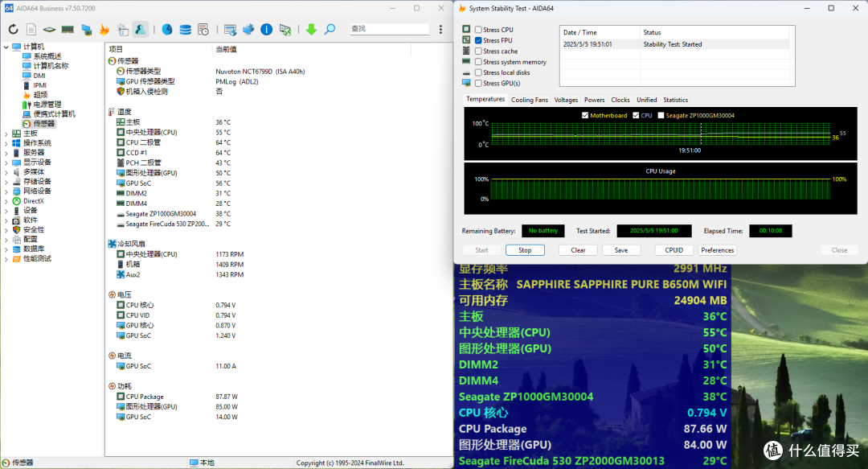The width and height of the screenshot is (868, 469).
Task: Switch to the Voltages tab
Action: tap(566, 100)
